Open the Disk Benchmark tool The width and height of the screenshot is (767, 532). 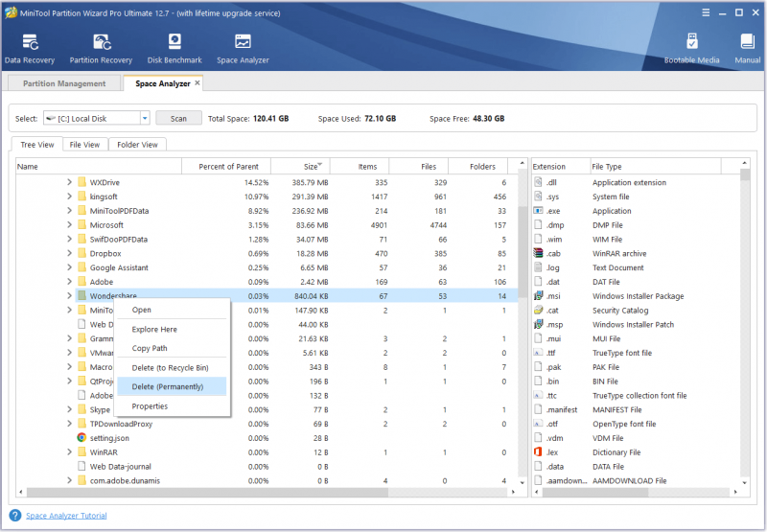click(174, 49)
